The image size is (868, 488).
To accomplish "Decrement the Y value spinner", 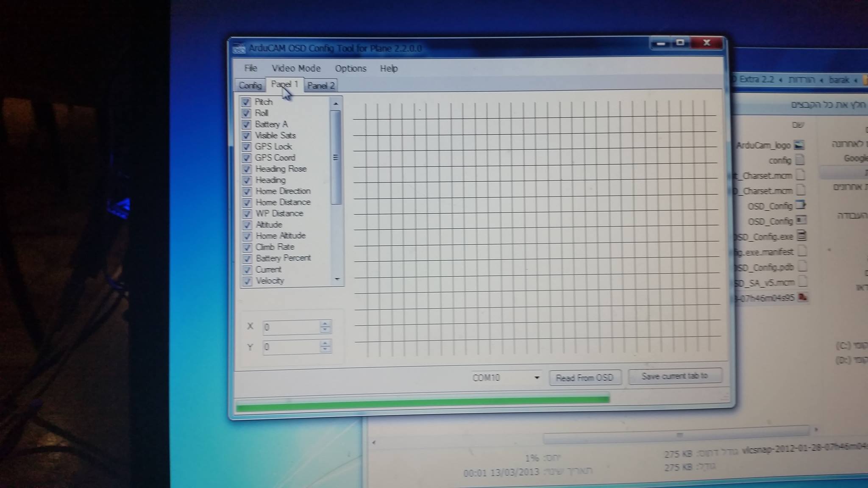I will (x=325, y=349).
